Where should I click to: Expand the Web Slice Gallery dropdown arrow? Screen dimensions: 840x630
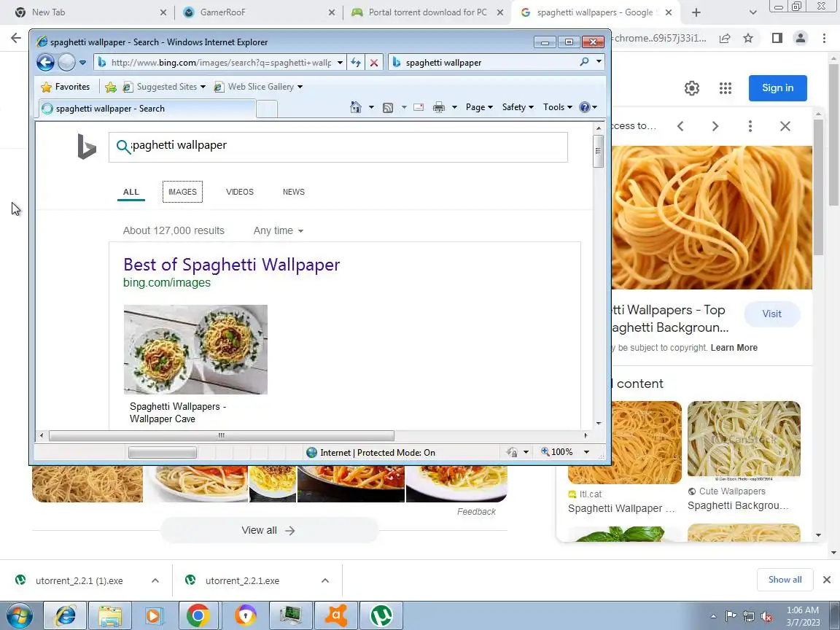(x=300, y=87)
